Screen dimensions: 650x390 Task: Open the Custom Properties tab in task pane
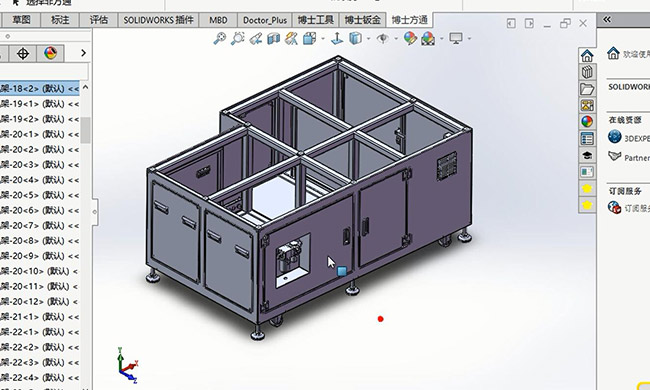click(587, 138)
